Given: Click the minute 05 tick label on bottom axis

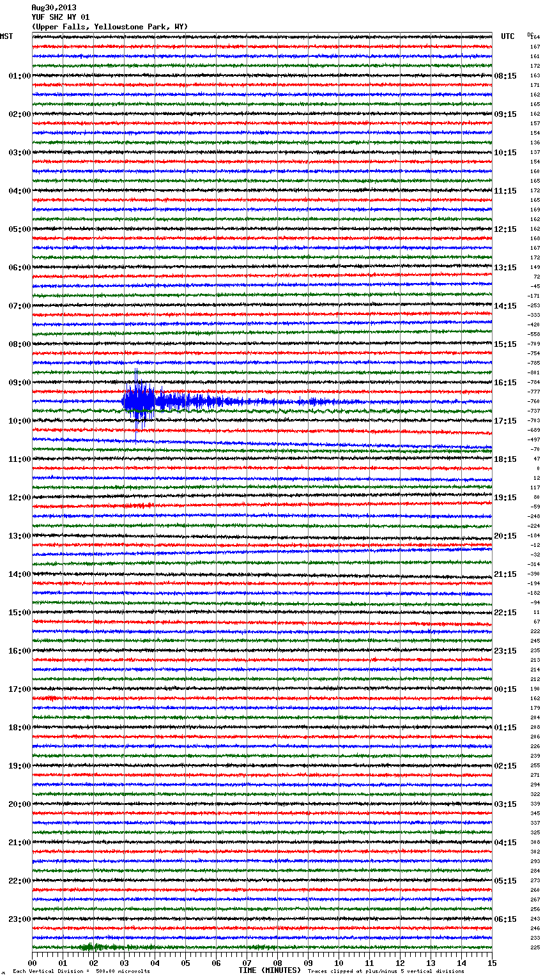Looking at the screenshot, I should (185, 963).
